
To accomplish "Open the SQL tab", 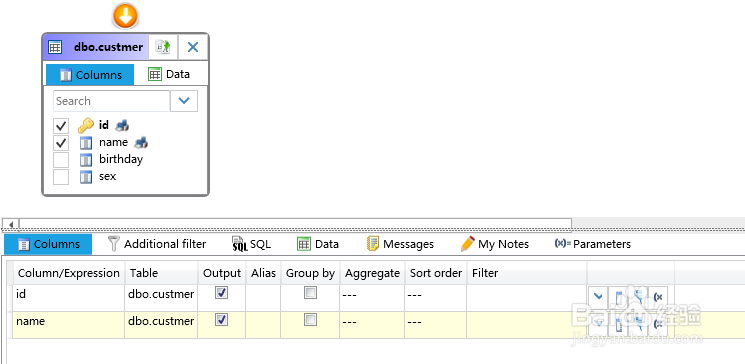I will click(x=251, y=244).
